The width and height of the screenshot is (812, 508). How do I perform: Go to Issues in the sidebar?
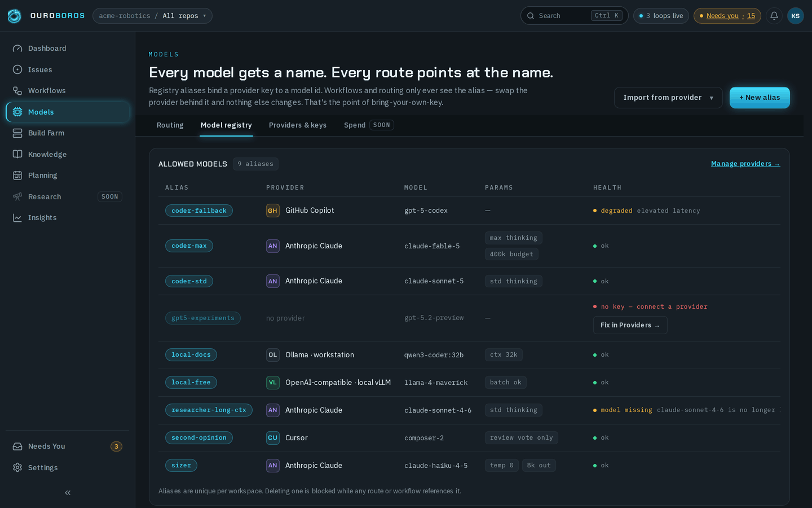tap(68, 69)
